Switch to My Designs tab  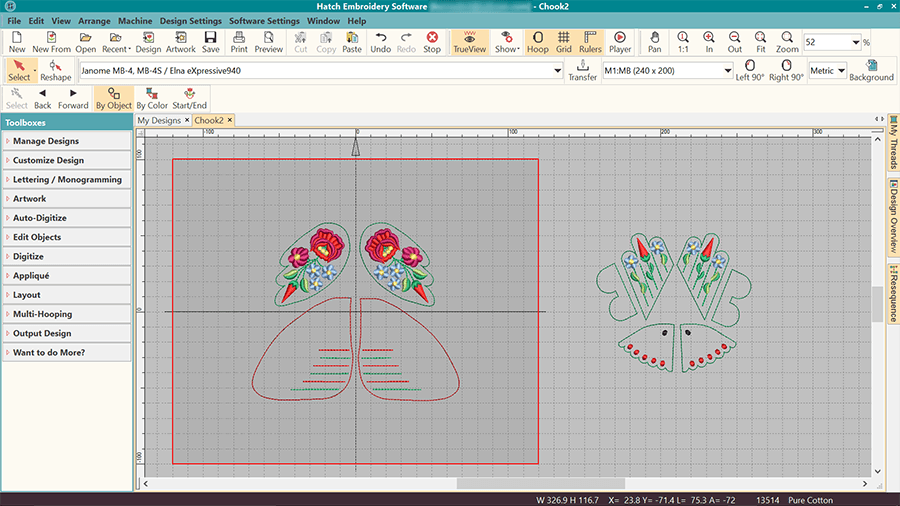click(x=159, y=120)
